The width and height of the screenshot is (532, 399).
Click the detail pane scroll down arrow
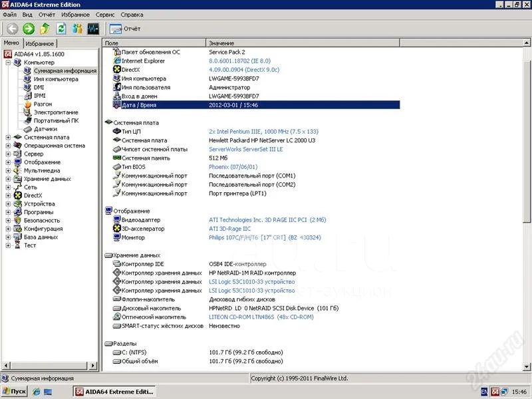(x=527, y=366)
